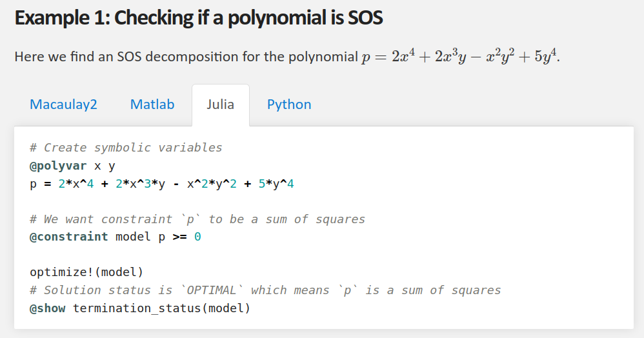644x338 pixels.
Task: Click the line defining polynomial p
Action: point(162,184)
